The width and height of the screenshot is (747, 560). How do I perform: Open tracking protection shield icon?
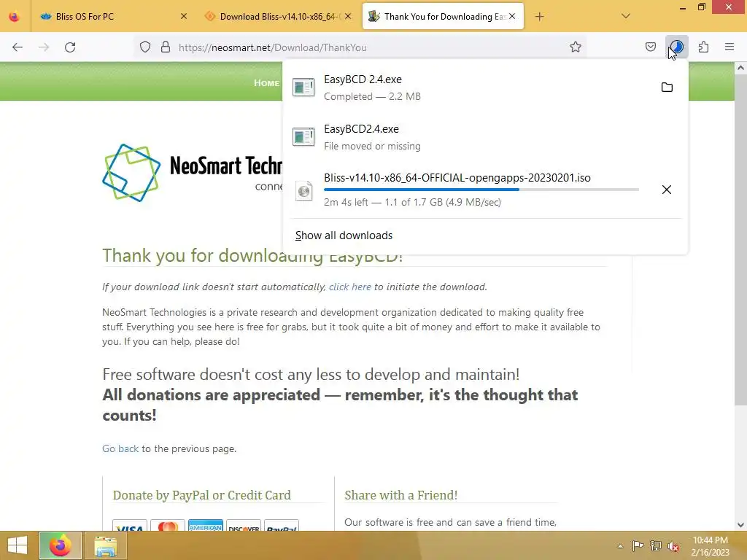(x=145, y=47)
